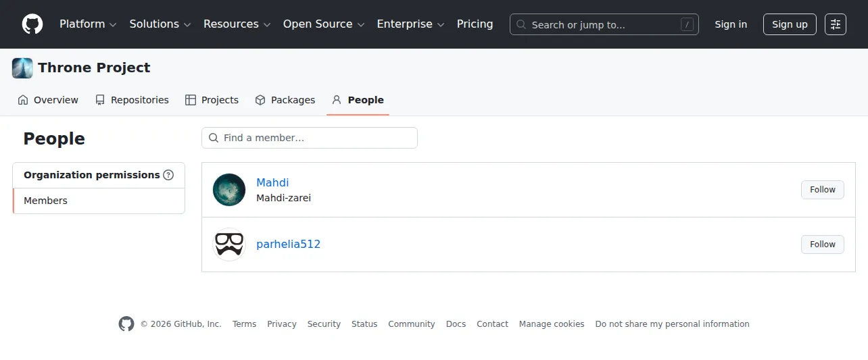Open the Throne Project organization name link

94,68
